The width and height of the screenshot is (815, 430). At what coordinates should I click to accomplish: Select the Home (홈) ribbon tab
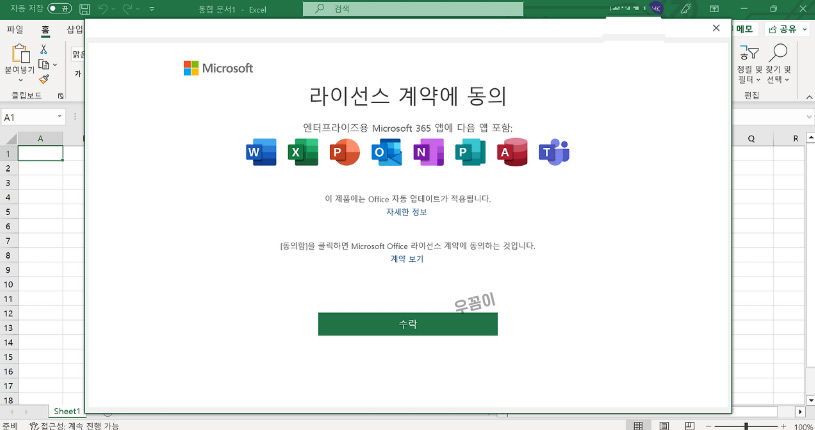tap(45, 30)
